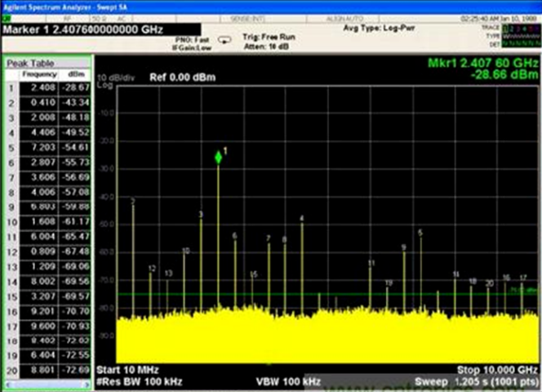542x392 pixels.
Task: Click the Start 10 MHz frequency annotation
Action: (x=127, y=370)
